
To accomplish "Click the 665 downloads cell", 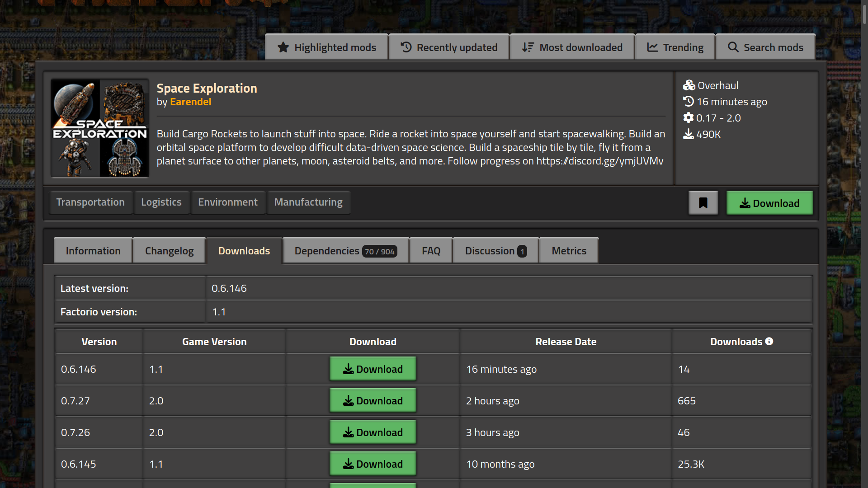I will click(x=741, y=401).
